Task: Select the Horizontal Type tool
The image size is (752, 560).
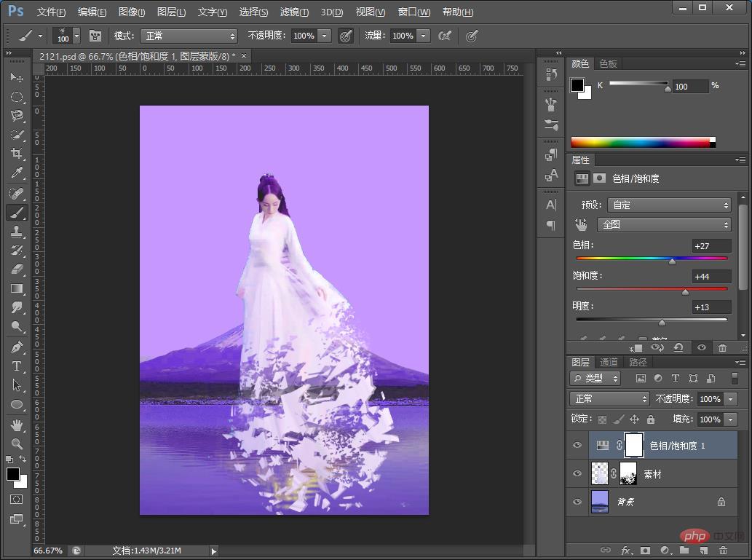Action: coord(17,366)
